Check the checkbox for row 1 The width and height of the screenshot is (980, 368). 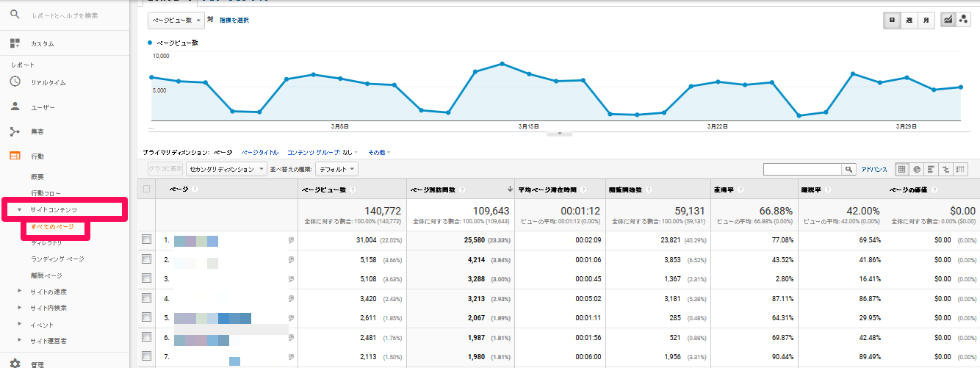tap(147, 239)
